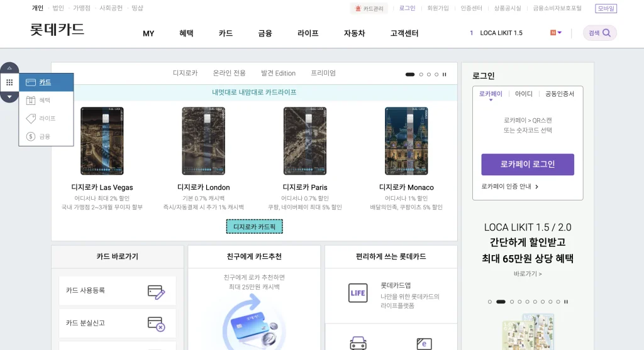Screen dimensions: 644x350
Task: Click the car icon under 편리하게 쓰는 롯데카드
Action: [358, 343]
